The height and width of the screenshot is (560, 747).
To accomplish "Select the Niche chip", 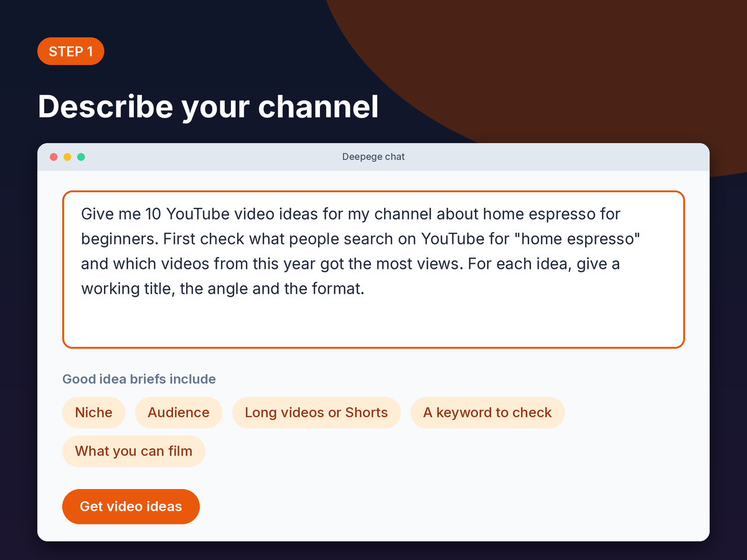I will [94, 413].
